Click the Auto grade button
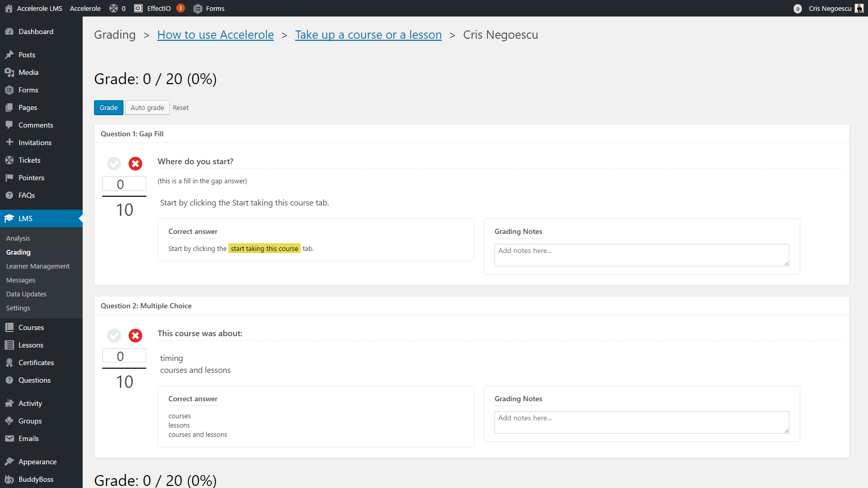 tap(147, 107)
